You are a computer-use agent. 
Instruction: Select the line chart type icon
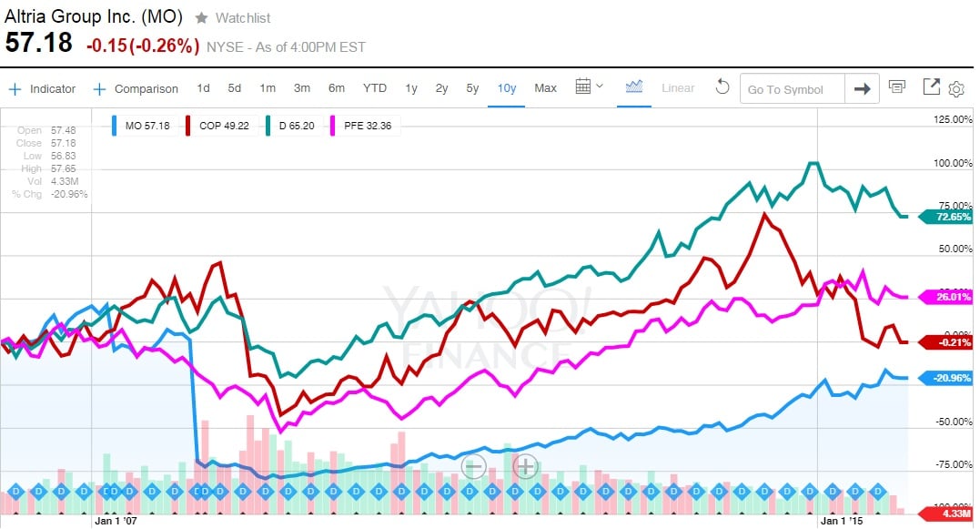click(634, 87)
